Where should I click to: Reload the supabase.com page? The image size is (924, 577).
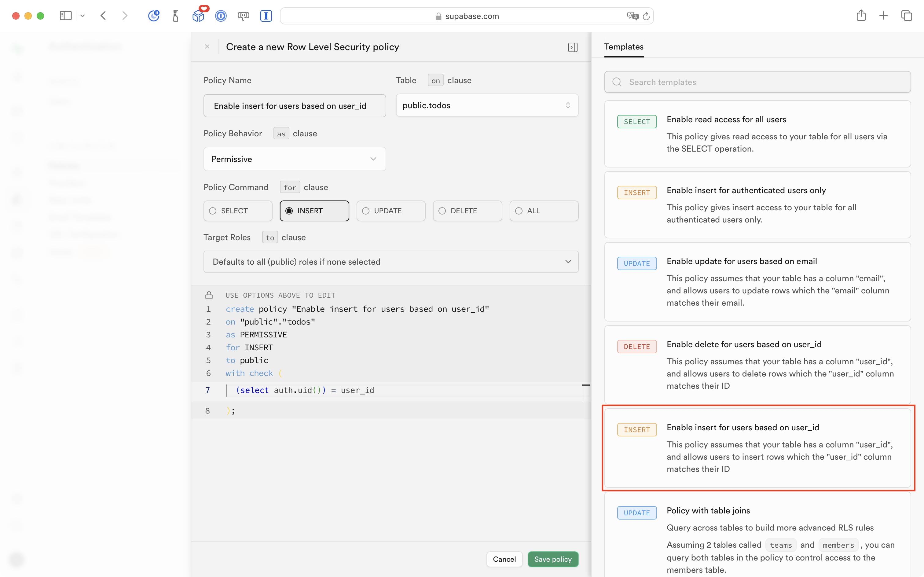pos(646,16)
